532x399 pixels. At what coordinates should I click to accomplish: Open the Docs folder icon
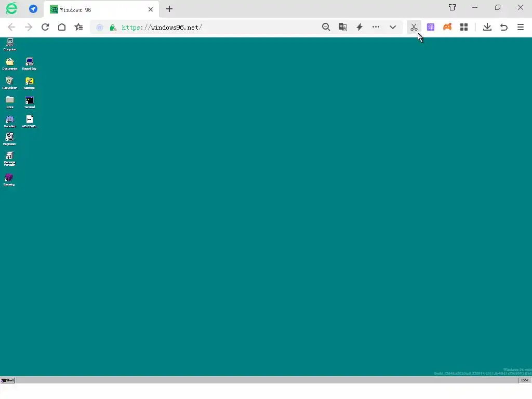(10, 102)
